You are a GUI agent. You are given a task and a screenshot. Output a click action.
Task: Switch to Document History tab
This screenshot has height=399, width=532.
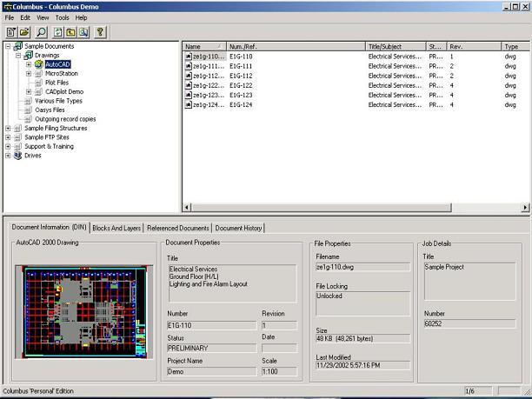[x=238, y=228]
